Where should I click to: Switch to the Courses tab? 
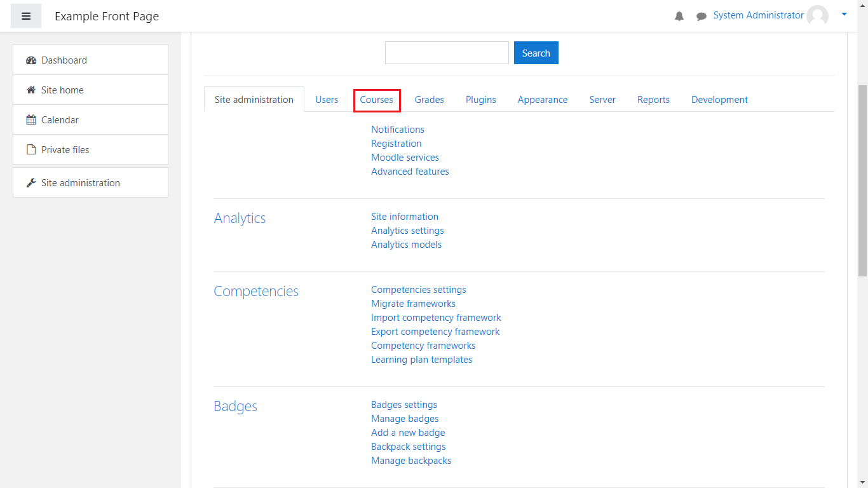pyautogui.click(x=376, y=100)
